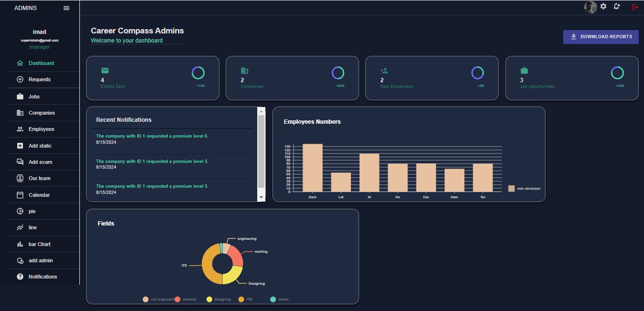Open the user profile avatar

click(x=590, y=7)
